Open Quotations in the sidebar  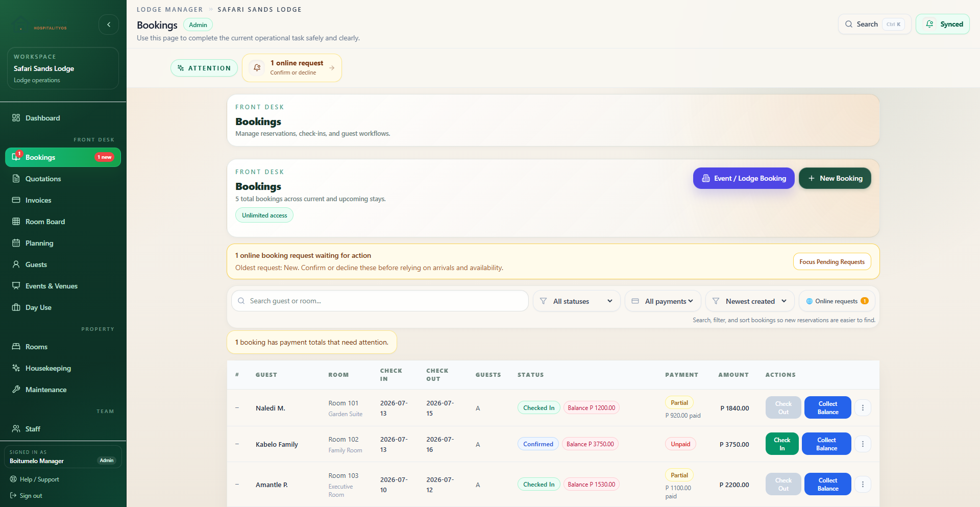63,179
